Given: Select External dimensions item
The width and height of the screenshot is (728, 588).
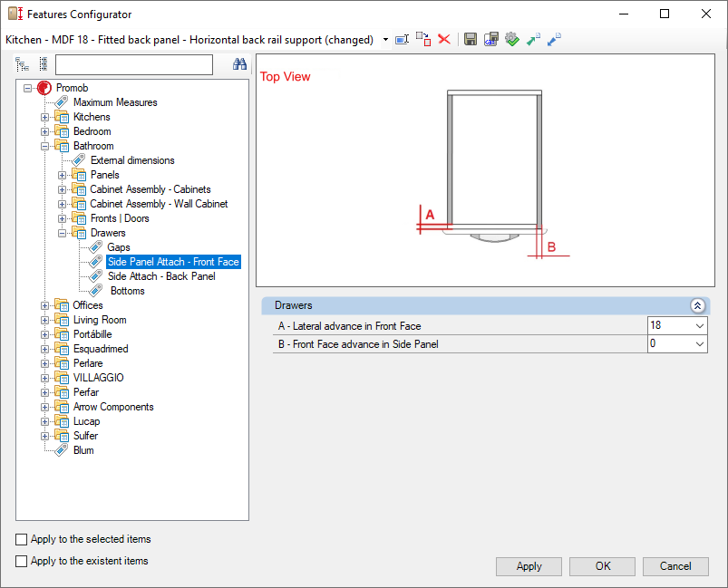Looking at the screenshot, I should coord(132,160).
